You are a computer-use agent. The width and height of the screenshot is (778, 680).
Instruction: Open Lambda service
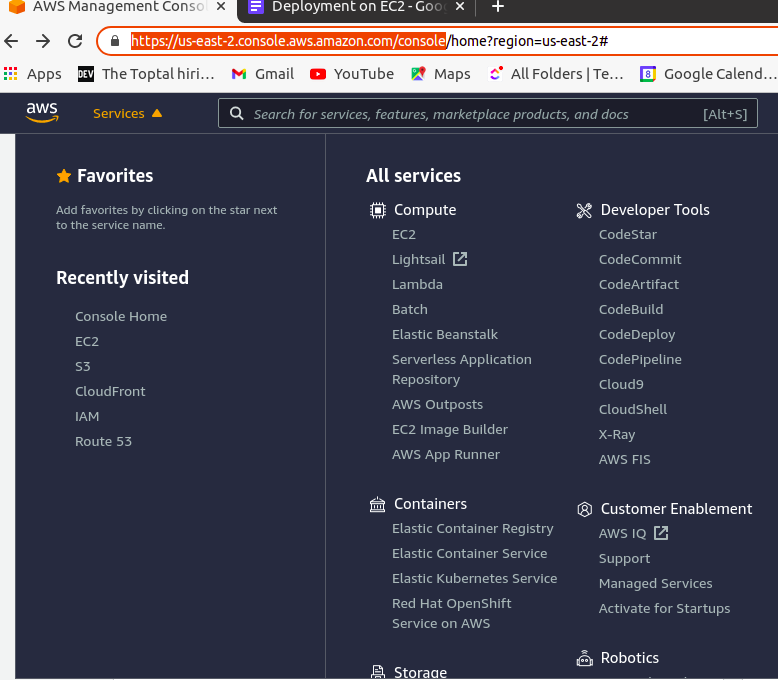(417, 284)
